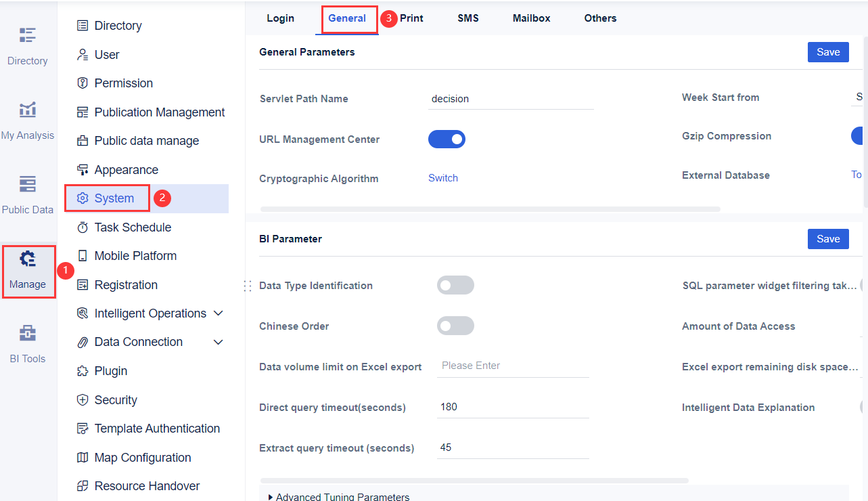Switch to the Mailbox tab
This screenshot has height=501, width=868.
click(x=531, y=18)
